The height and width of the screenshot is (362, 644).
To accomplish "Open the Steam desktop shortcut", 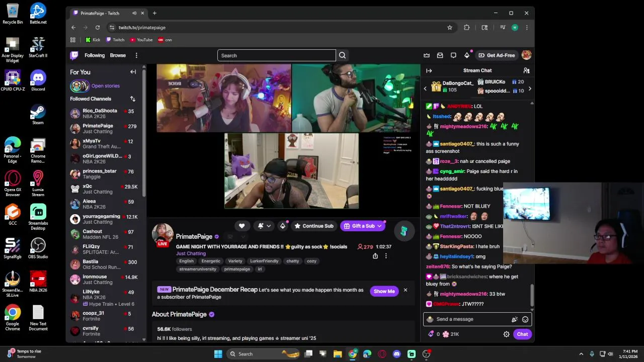I will pos(38,114).
